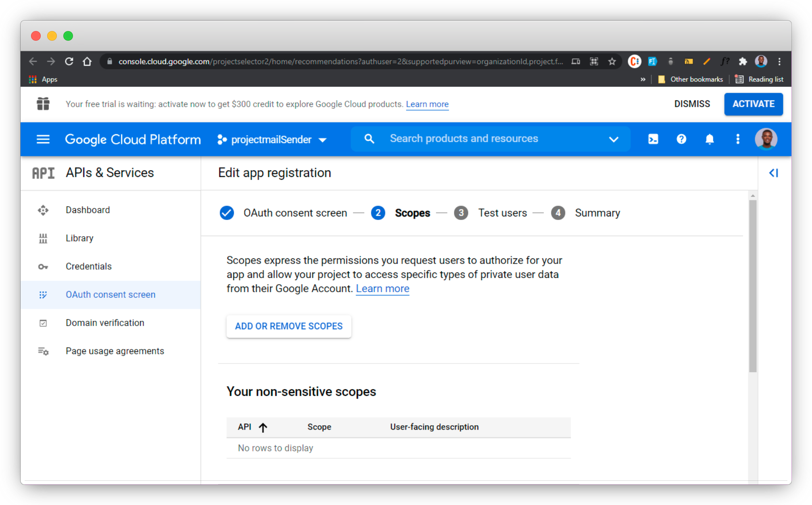Open the blue header's three-dot settings menu
This screenshot has width=812, height=505.
pyautogui.click(x=738, y=139)
